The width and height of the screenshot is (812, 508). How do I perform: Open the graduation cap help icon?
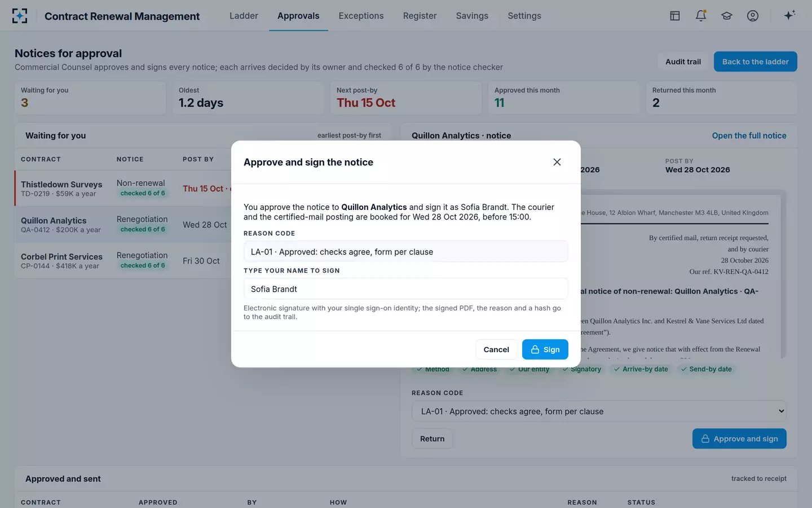[x=727, y=16]
